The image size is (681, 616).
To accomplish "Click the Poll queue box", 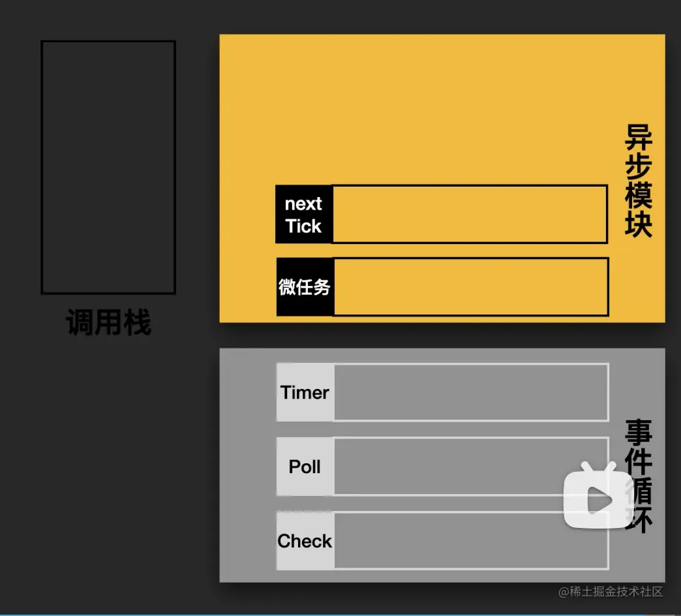I will tap(471, 467).
